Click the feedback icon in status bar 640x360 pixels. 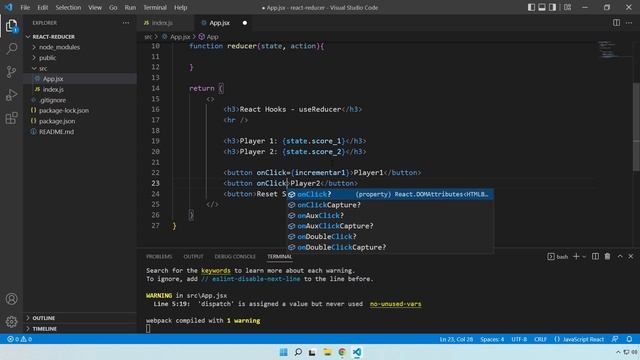coord(615,339)
